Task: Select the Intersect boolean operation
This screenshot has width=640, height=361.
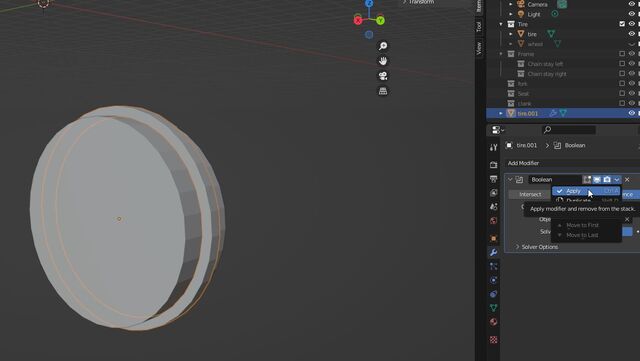Action: click(530, 194)
